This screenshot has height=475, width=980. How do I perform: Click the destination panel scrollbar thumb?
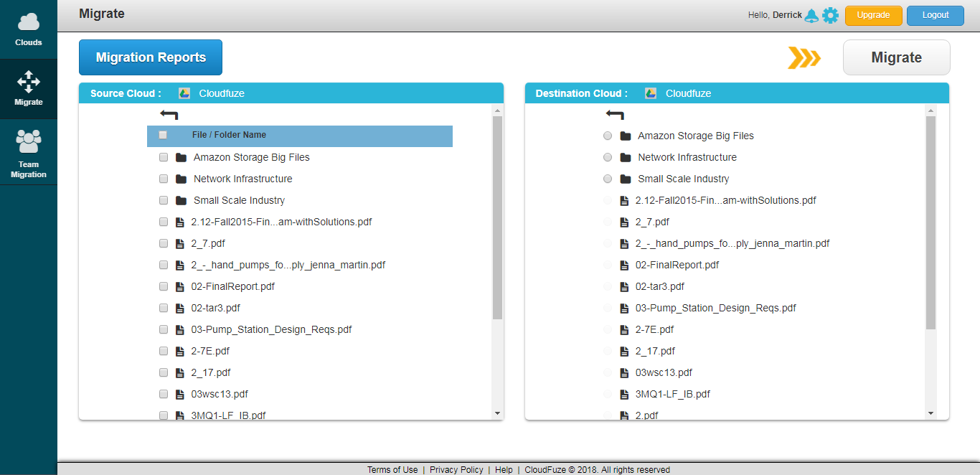click(x=931, y=223)
